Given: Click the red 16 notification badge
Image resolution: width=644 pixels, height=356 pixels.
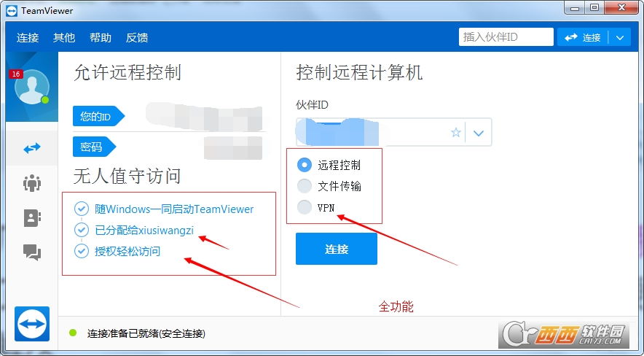Looking at the screenshot, I should click(x=16, y=74).
